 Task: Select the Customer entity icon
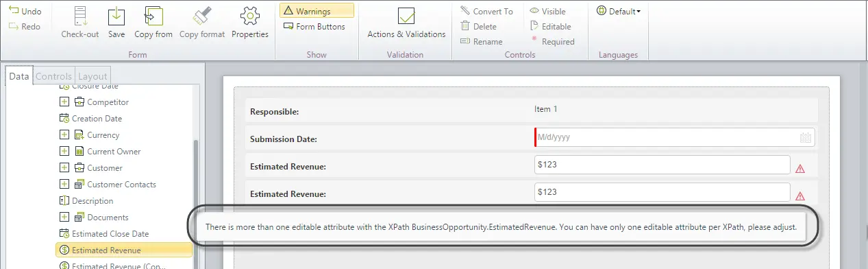point(79,168)
